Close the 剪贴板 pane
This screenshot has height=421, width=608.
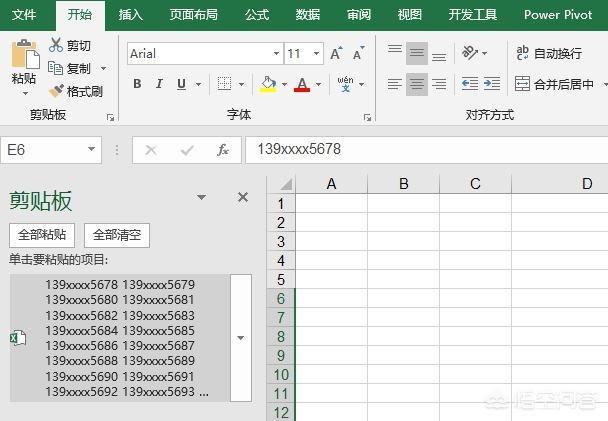click(243, 197)
